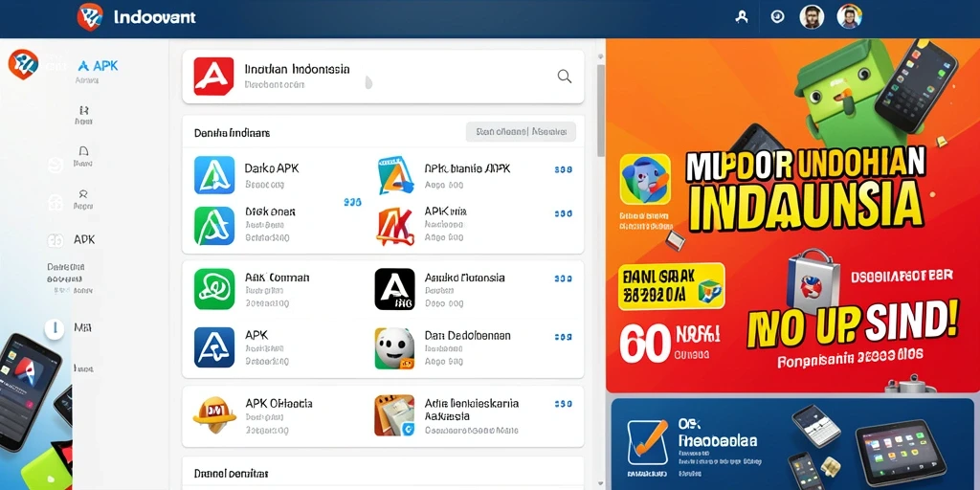Open the black A icon of Aauko Flotonsia
The image size is (980, 490).
[394, 289]
